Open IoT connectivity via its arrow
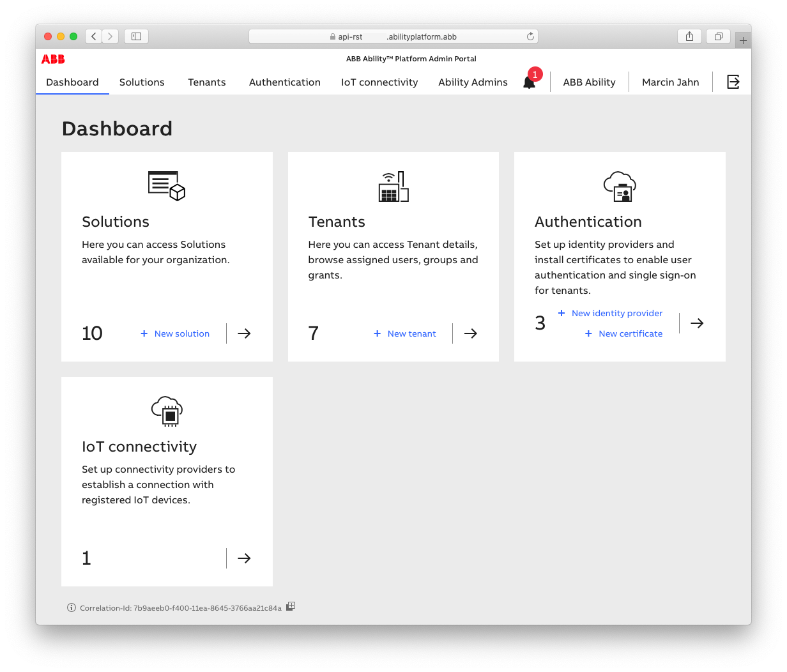Viewport: 787px width, 672px height. point(244,558)
